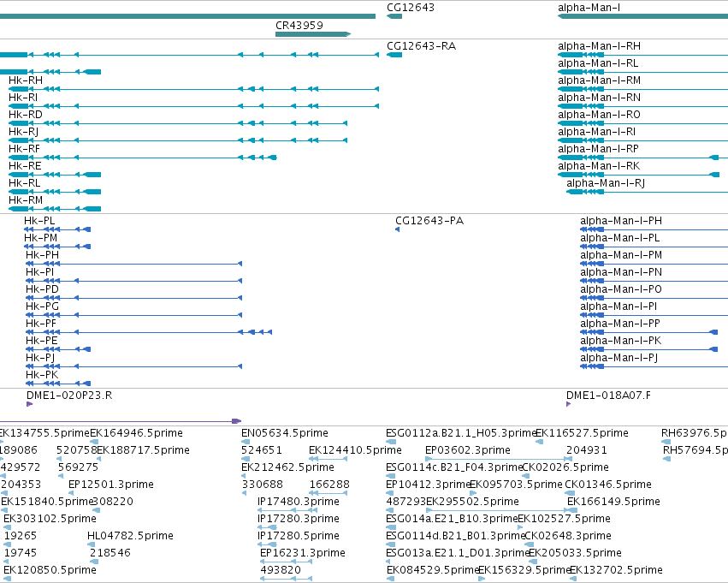
Task: Click the CG12643 gene label
Action: (x=411, y=8)
